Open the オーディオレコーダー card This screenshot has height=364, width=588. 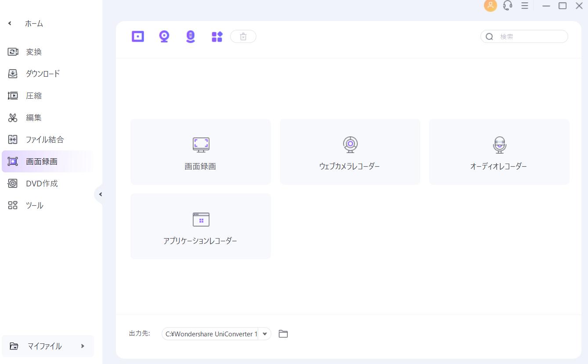tap(499, 152)
